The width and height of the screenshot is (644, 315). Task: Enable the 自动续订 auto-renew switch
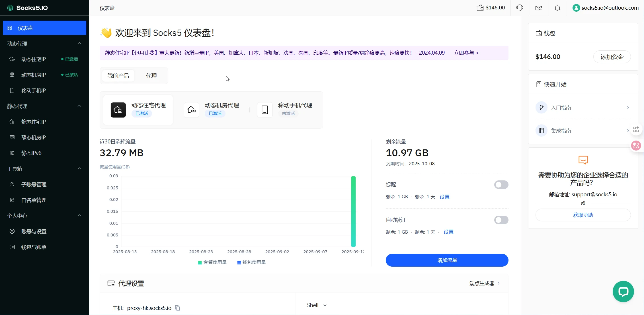tap(501, 220)
